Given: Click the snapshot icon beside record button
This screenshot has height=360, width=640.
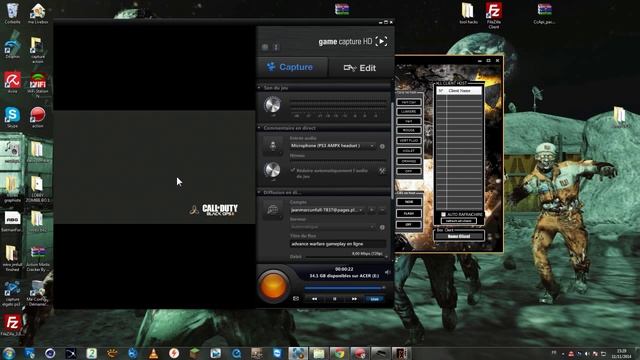Looking at the screenshot, I should [296, 299].
